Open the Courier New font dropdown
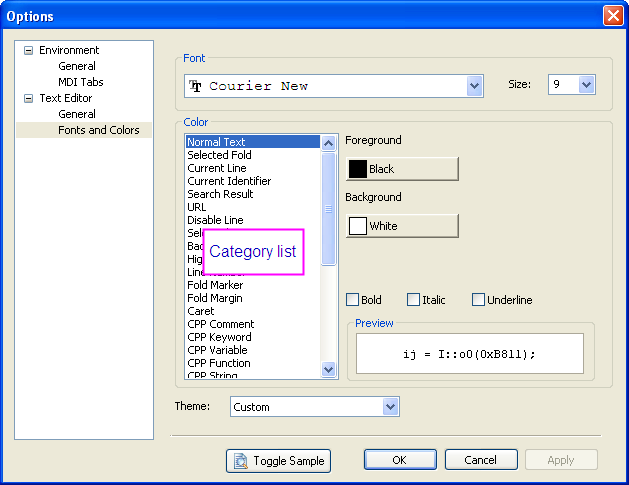The height and width of the screenshot is (485, 629). coord(475,86)
